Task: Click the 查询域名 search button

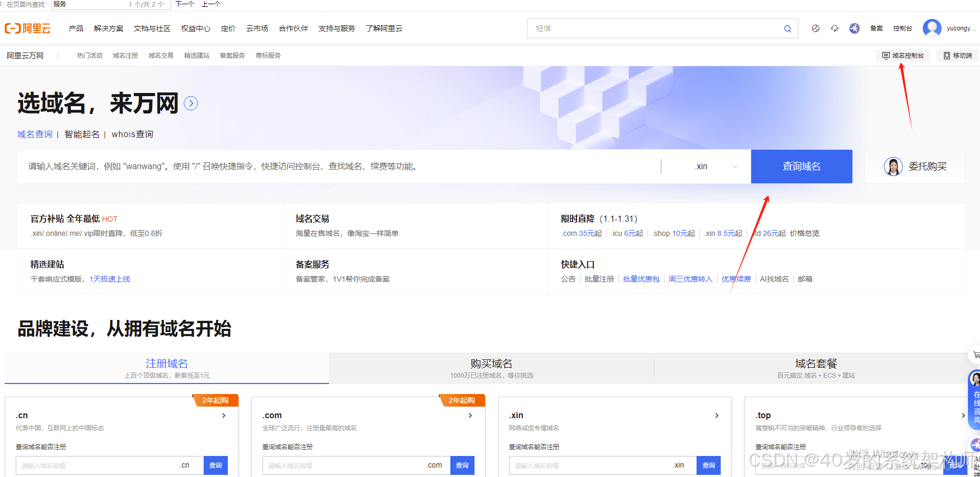Action: click(x=802, y=167)
